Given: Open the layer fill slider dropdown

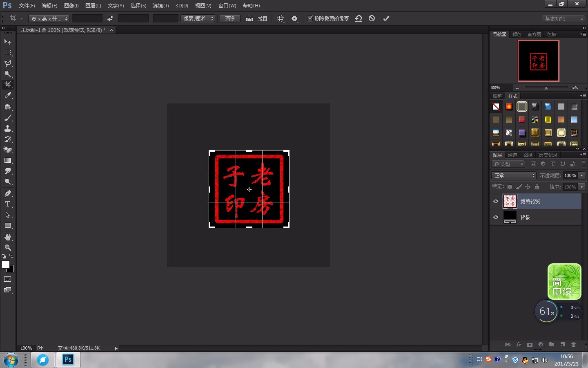Looking at the screenshot, I should pyautogui.click(x=582, y=187).
